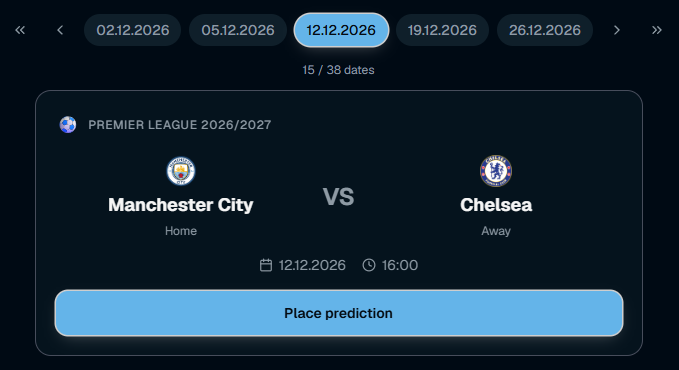679x370 pixels.
Task: Switch to the 19.12.2026 date tab
Action: tap(442, 30)
